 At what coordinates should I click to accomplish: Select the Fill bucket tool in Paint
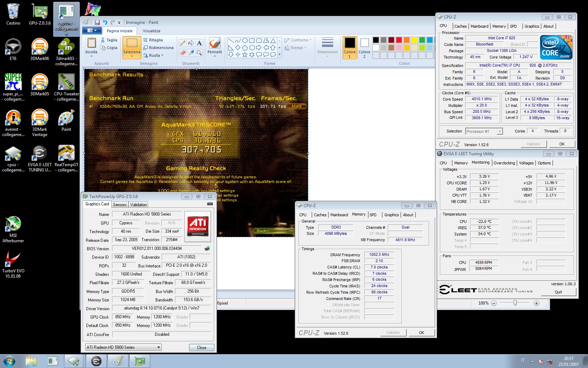click(191, 43)
